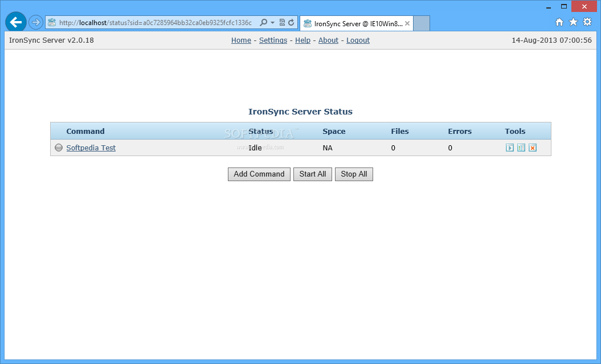This screenshot has height=364, width=601.
Task: Click the Errors column header
Action: 460,132
